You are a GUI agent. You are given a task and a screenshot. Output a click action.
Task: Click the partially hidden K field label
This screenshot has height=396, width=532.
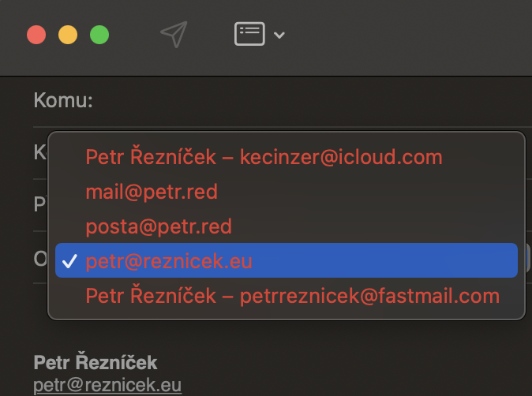(39, 152)
